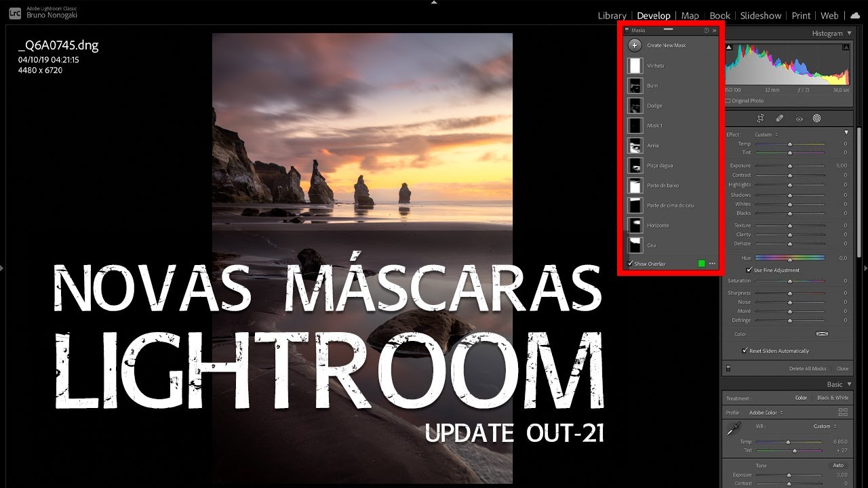Viewport: 868px width, 488px height.
Task: Switch to the Library module
Action: coord(612,16)
